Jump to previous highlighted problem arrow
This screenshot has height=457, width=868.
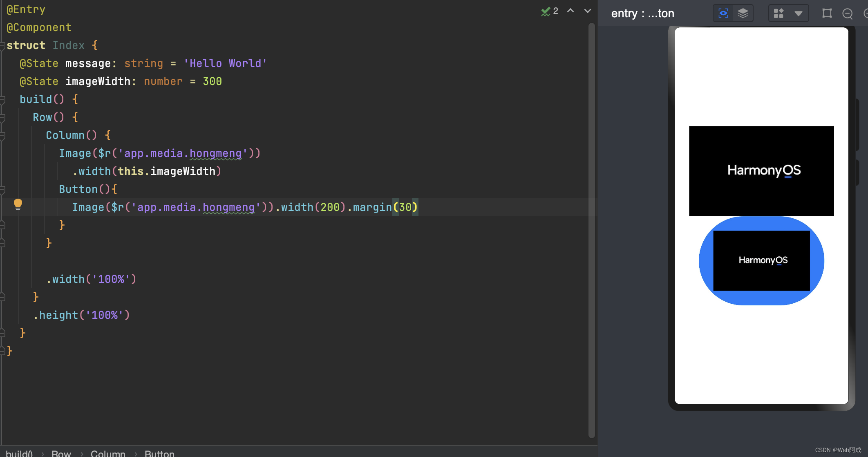click(x=570, y=11)
